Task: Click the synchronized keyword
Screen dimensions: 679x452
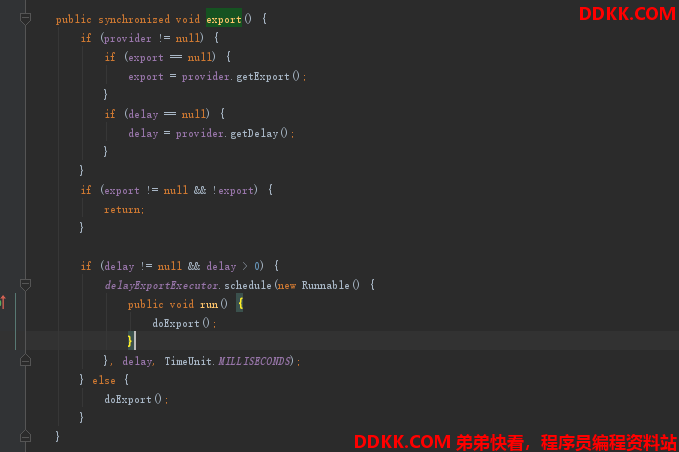Action: 134,19
